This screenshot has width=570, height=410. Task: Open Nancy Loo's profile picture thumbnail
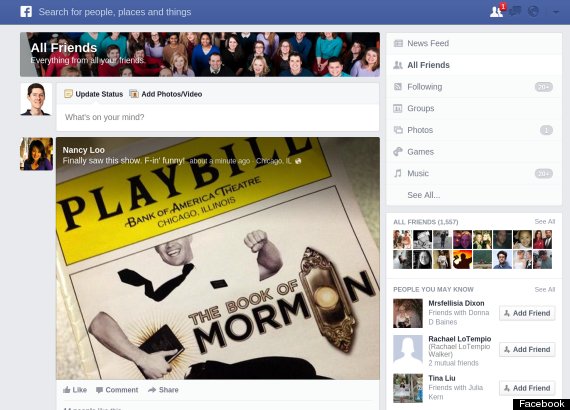[36, 154]
